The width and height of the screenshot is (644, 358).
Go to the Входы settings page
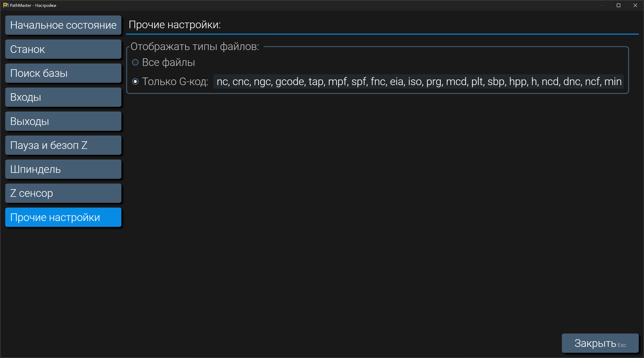[x=63, y=97]
